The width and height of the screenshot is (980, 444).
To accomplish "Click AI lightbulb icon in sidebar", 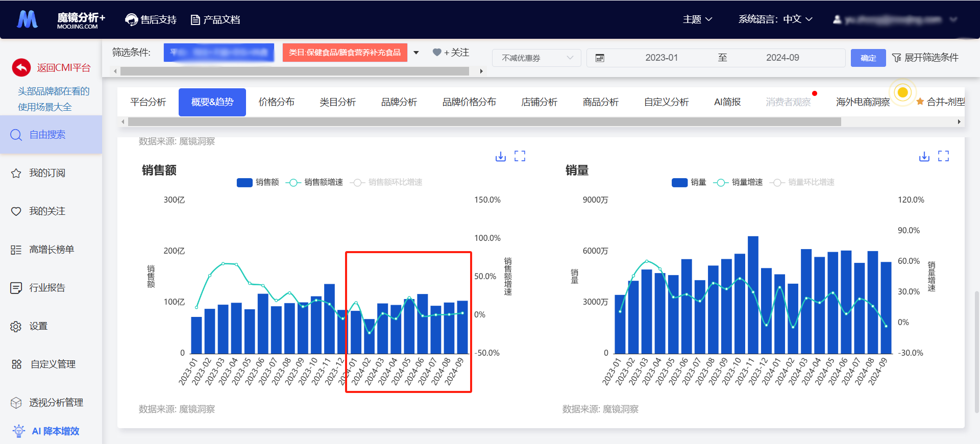I will (x=19, y=431).
